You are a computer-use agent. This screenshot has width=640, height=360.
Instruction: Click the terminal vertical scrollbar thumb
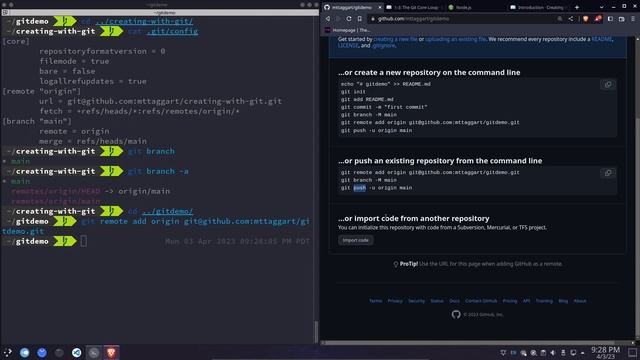316,331
